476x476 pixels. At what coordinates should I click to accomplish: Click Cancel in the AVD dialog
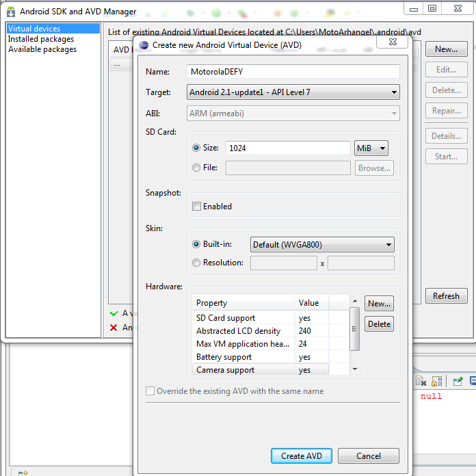[369, 456]
